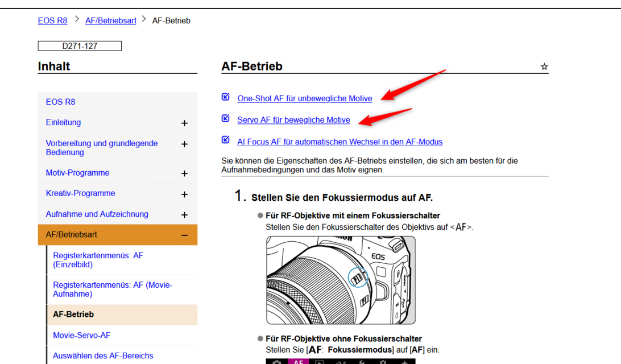This screenshot has width=621, height=364.
Task: Open Servo AF für bewegliche Motive link
Action: 293,120
